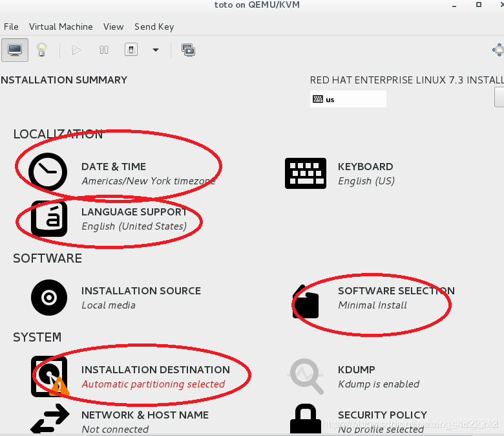
Task: Click 'Local media' text
Action: [x=109, y=305]
